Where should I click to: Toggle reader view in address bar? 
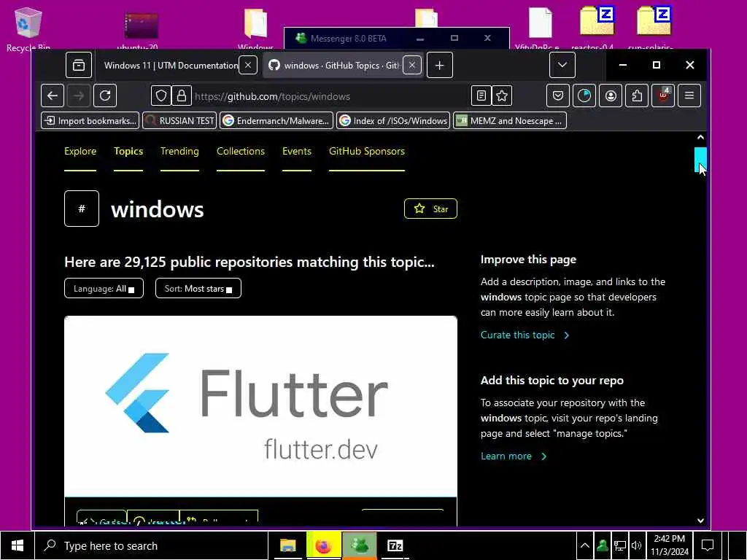pyautogui.click(x=481, y=96)
